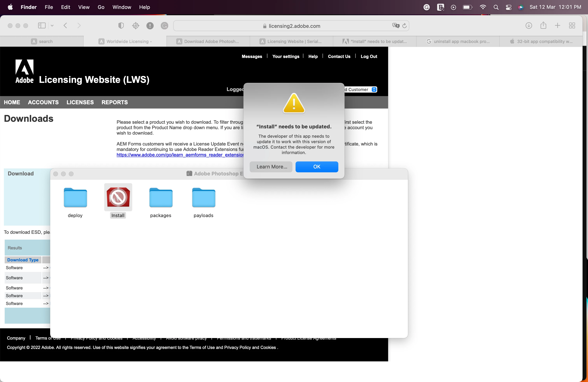This screenshot has width=588, height=382.
Task: Click the Learn More button
Action: pos(271,167)
